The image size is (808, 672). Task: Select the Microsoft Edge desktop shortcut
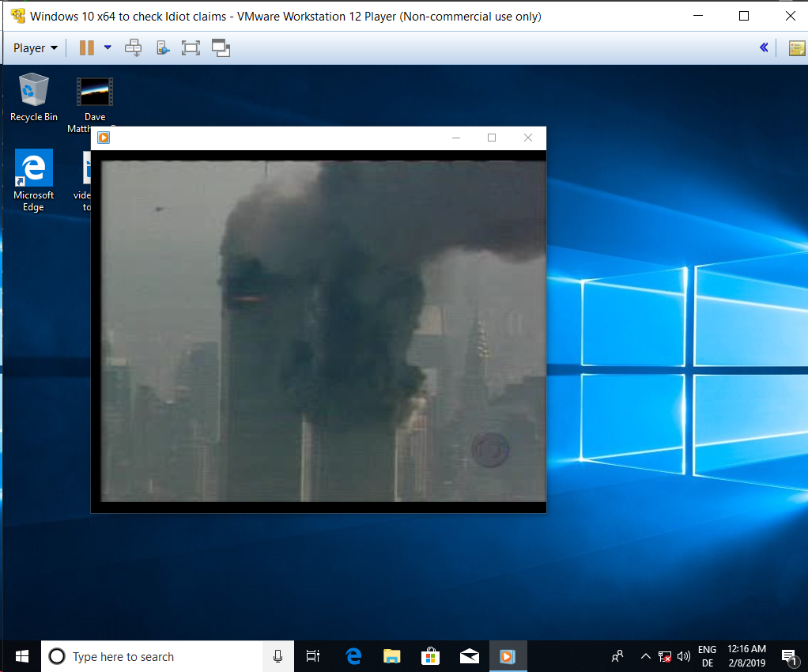coord(33,180)
